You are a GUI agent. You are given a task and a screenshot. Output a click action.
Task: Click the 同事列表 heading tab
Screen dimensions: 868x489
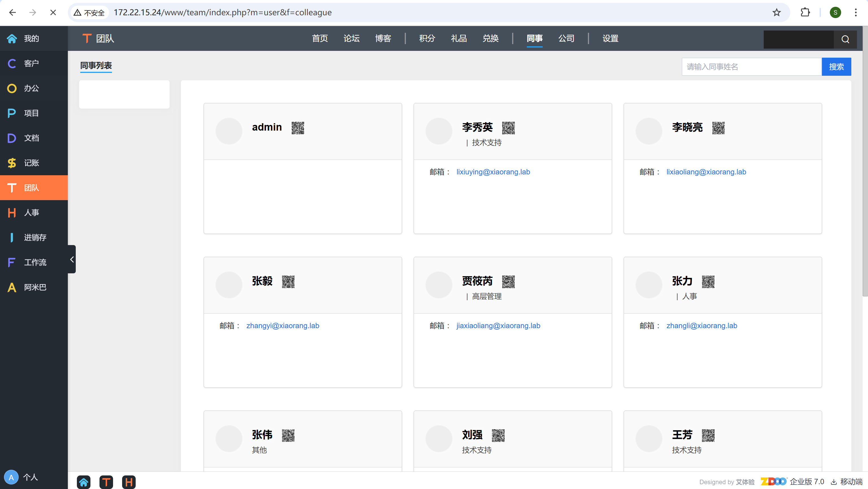click(96, 65)
